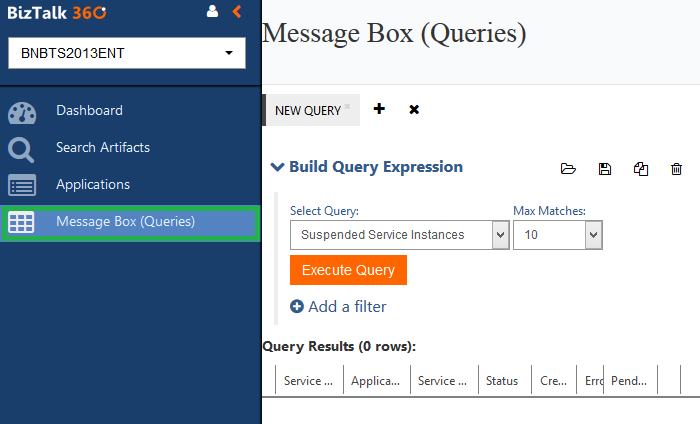The height and width of the screenshot is (424, 700).
Task: Go to Search Artifacts
Action: [x=102, y=148]
